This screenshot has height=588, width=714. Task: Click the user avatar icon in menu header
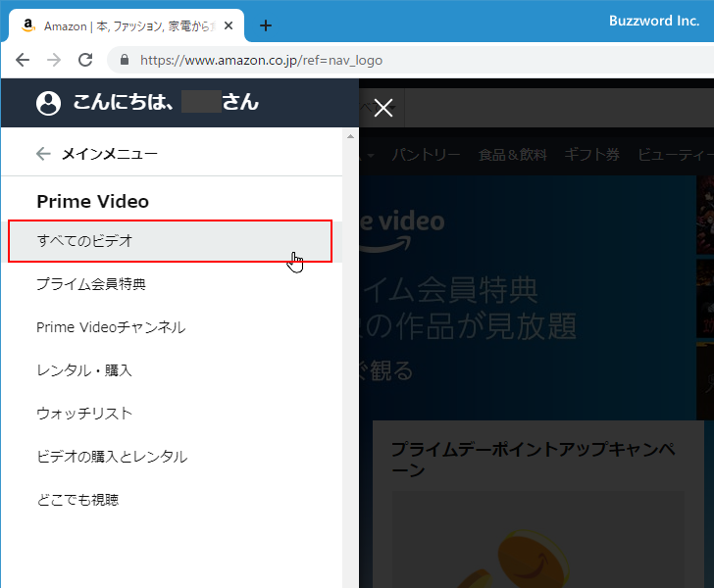(x=48, y=103)
